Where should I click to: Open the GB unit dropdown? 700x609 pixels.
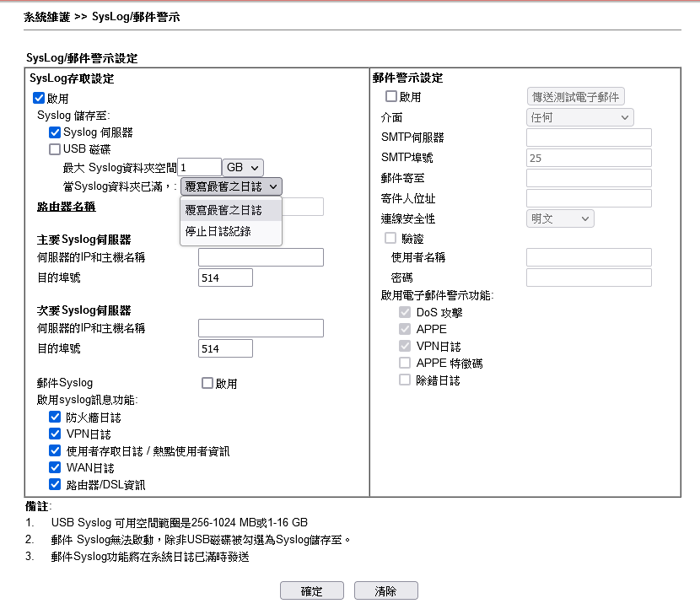click(244, 168)
